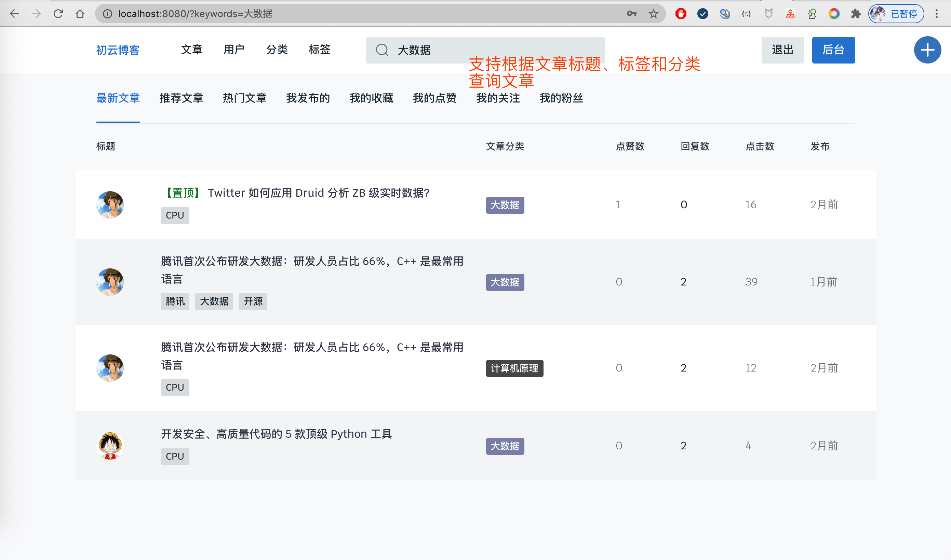Viewport: 951px width, 560px height.
Task: Switch to the 推荐文章 tab
Action: [x=181, y=98]
